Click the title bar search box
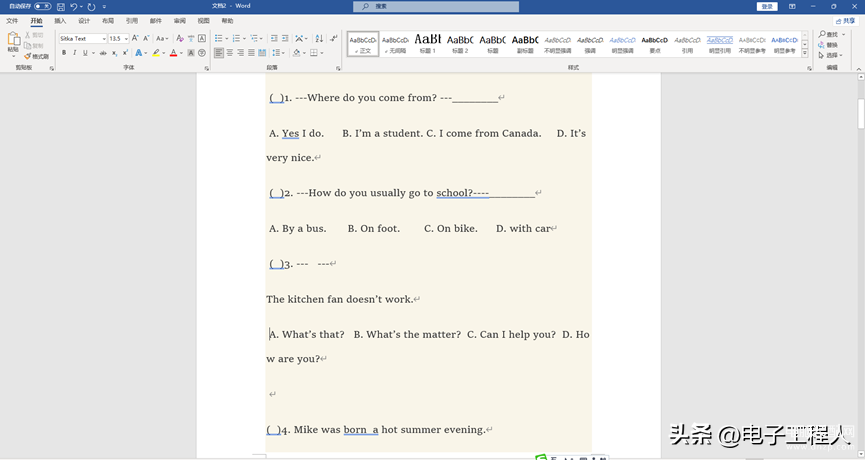Image resolution: width=865 pixels, height=460 pixels. [436, 7]
